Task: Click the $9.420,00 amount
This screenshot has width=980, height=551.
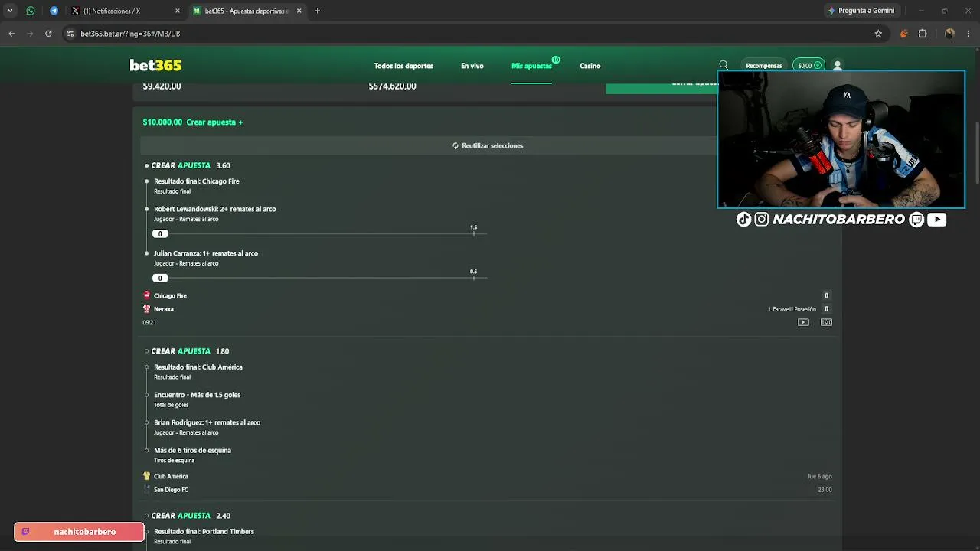Action: click(162, 86)
